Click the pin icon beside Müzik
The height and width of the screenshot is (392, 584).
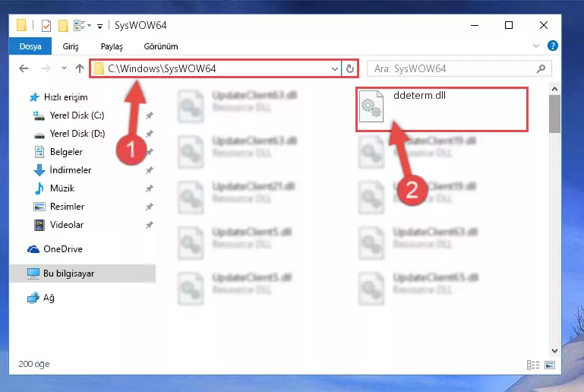[150, 188]
